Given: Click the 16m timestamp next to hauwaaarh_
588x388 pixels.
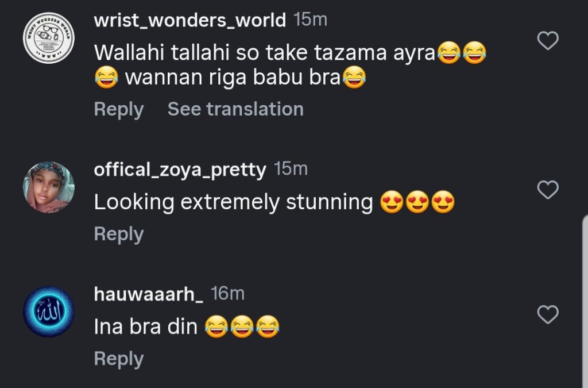Looking at the screenshot, I should [x=228, y=294].
